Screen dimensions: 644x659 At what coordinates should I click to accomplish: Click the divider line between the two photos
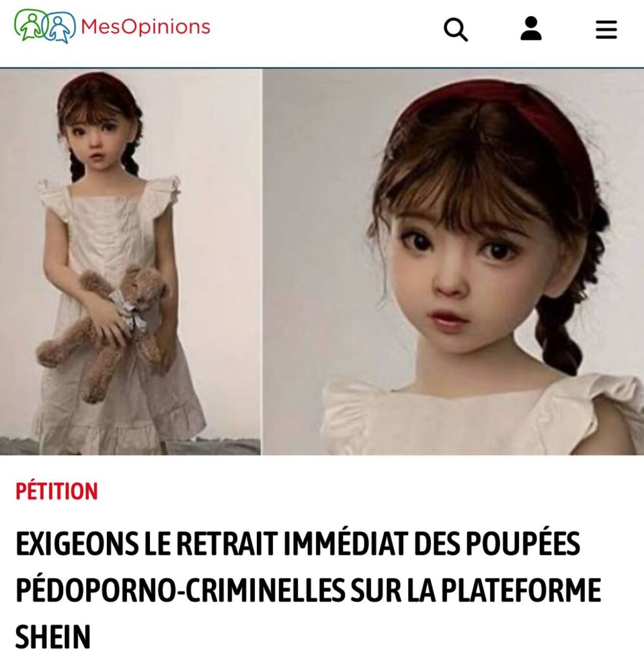(x=261, y=262)
